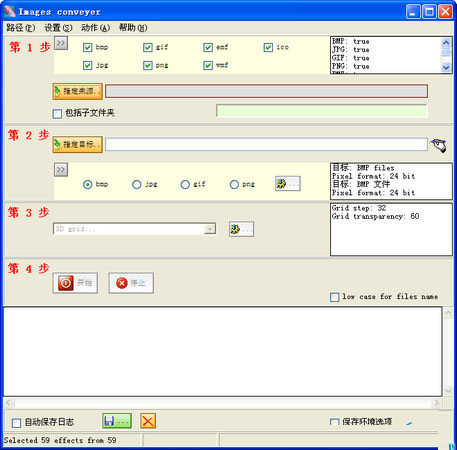Click log horizontal scrollbar right arrow
This screenshot has height=450, width=457.
pyautogui.click(x=437, y=403)
